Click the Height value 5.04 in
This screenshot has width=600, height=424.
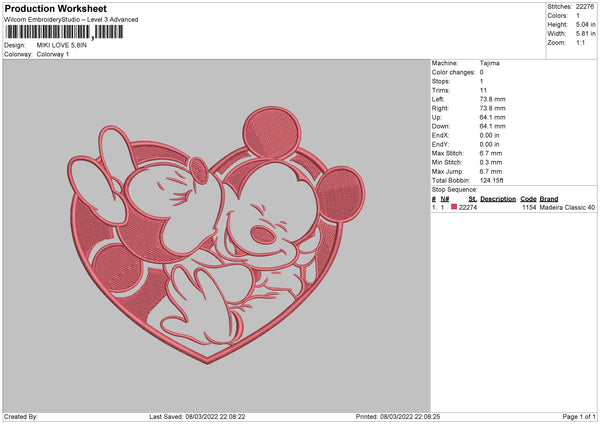pos(585,24)
